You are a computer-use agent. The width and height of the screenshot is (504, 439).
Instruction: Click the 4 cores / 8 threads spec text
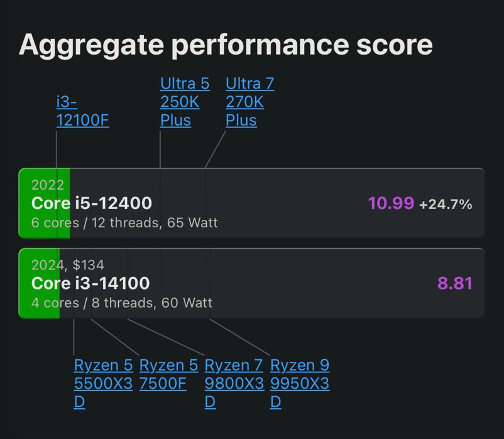tap(122, 303)
